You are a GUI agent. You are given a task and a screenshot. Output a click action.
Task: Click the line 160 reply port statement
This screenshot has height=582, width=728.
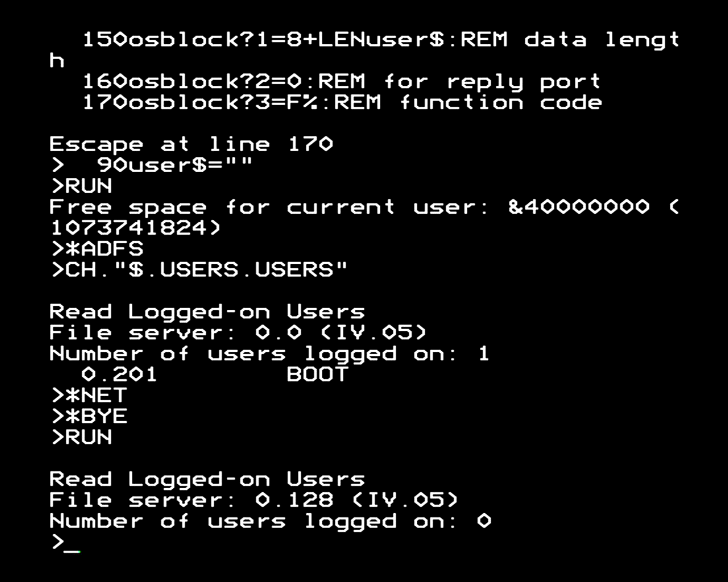tap(341, 82)
